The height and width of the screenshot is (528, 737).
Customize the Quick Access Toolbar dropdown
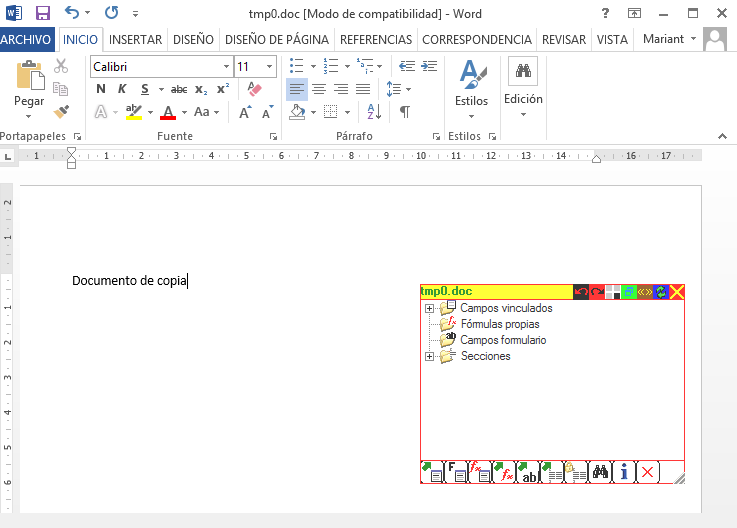tap(135, 14)
